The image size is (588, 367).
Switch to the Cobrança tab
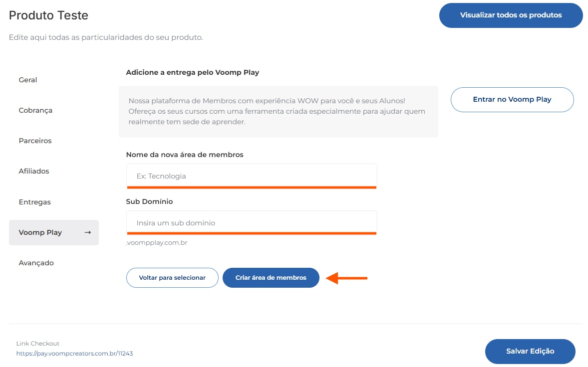point(35,110)
